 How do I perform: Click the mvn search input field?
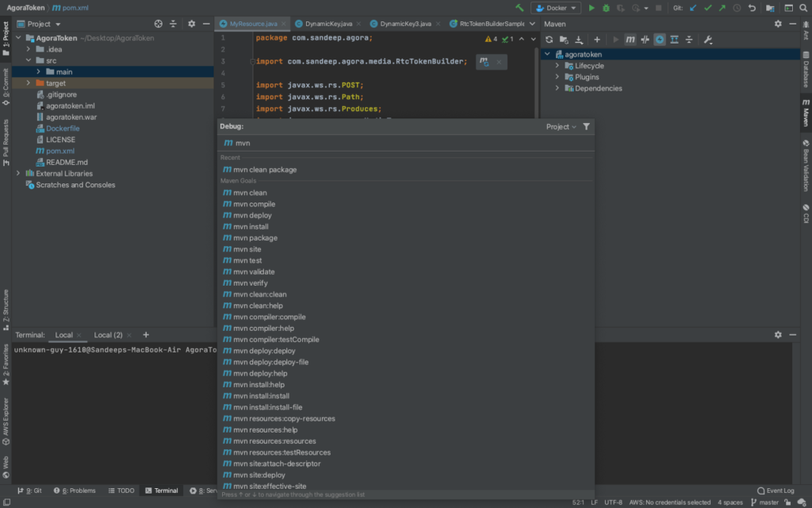406,143
